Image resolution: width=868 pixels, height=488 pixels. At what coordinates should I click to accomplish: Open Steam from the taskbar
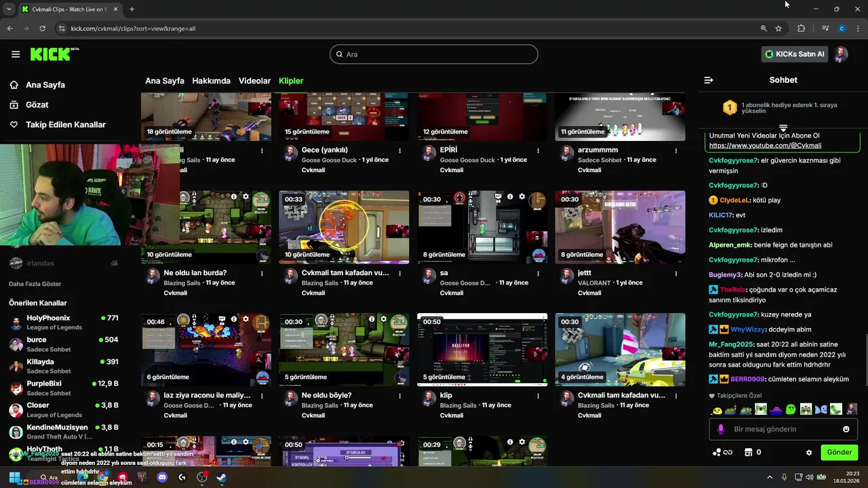point(222,477)
